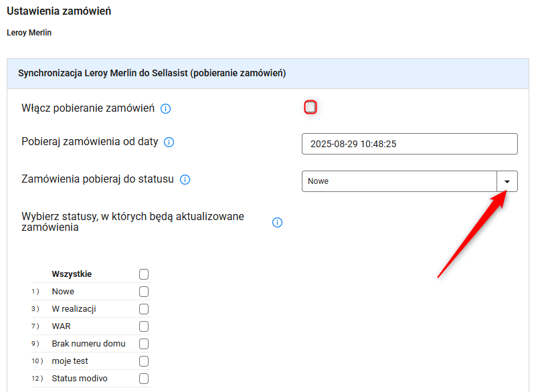Click the date field 2025-08-29 10:48:25
The height and width of the screenshot is (392, 536).
pyautogui.click(x=410, y=144)
